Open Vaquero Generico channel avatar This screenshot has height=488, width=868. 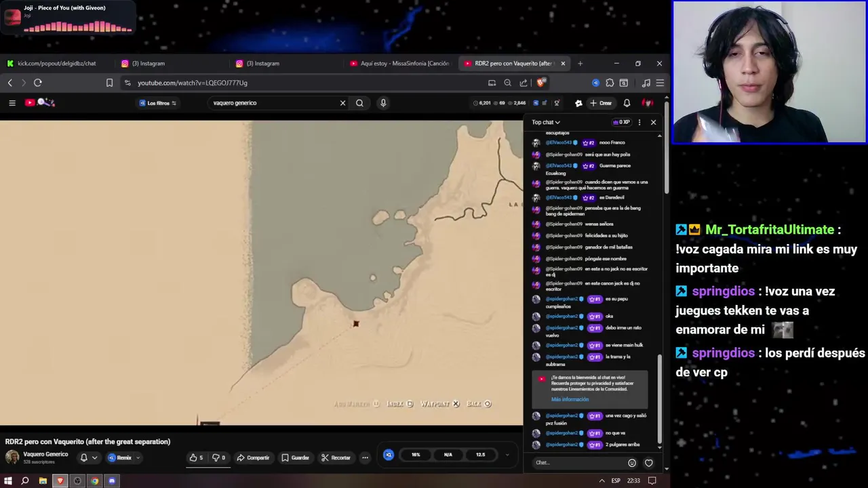pos(12,457)
